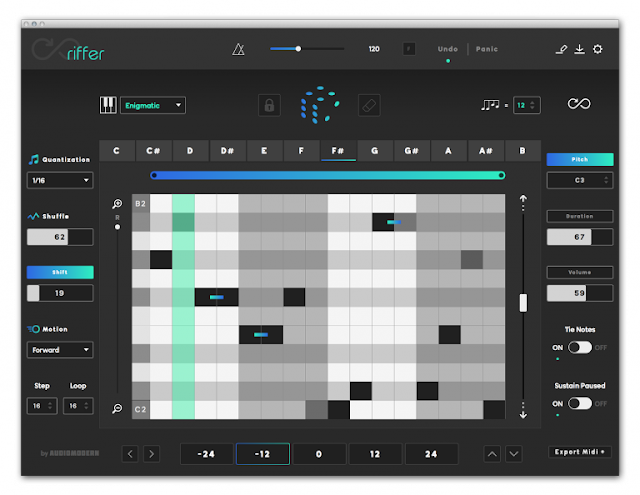Click the Shuffle wave icon
This screenshot has width=640, height=495.
pos(33,216)
